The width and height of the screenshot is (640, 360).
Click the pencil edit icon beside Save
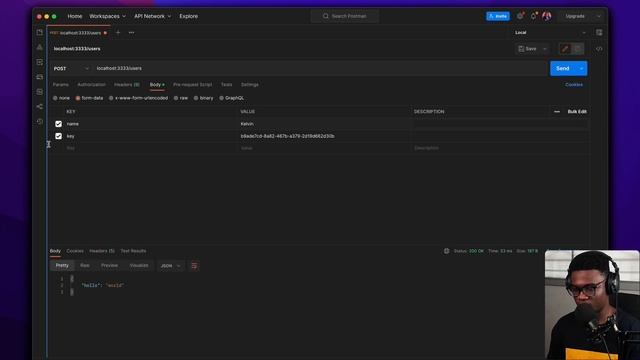point(565,49)
